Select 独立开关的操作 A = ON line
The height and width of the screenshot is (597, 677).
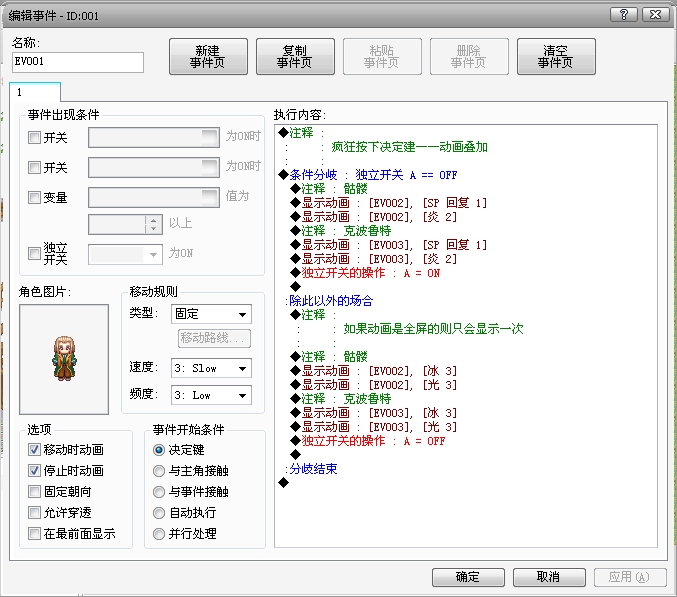click(365, 273)
